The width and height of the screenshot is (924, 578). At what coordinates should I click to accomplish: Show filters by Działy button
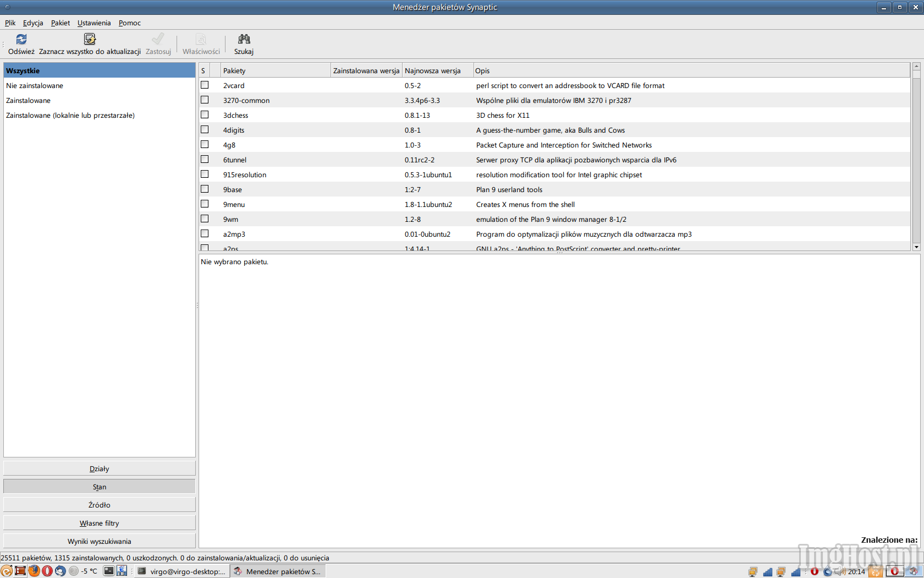coord(100,468)
